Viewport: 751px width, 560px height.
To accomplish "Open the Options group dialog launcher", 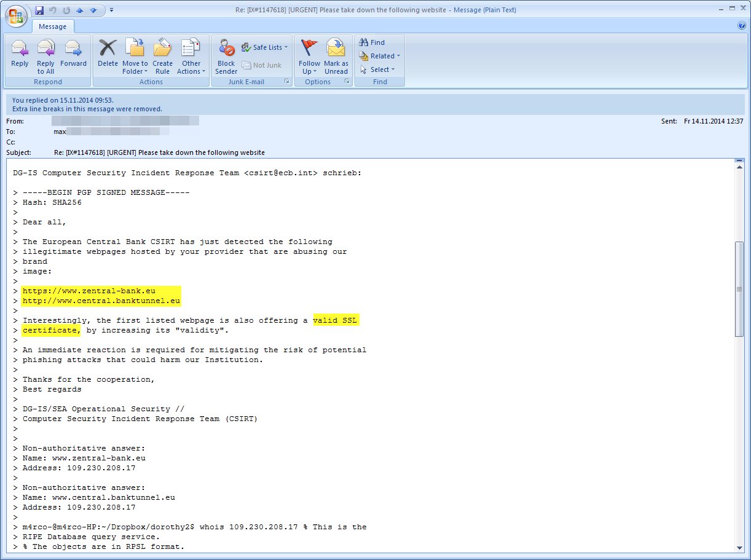I will 347,82.
